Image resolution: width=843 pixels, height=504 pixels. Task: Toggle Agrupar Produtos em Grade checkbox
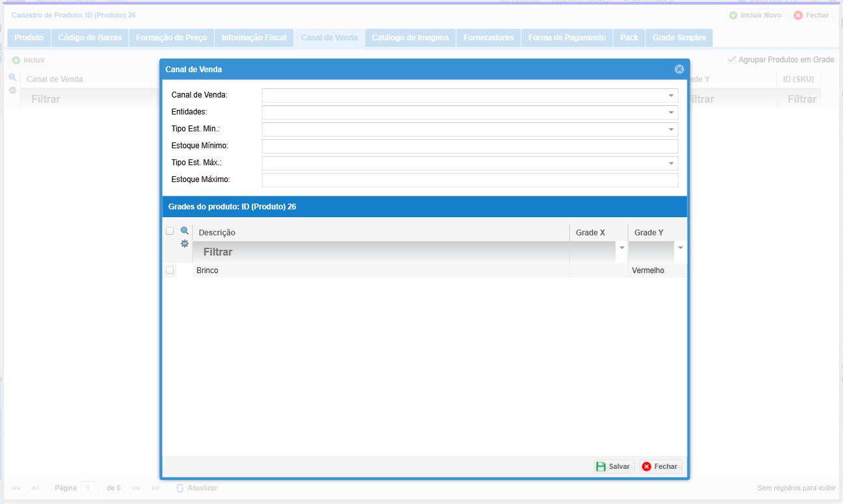[732, 59]
